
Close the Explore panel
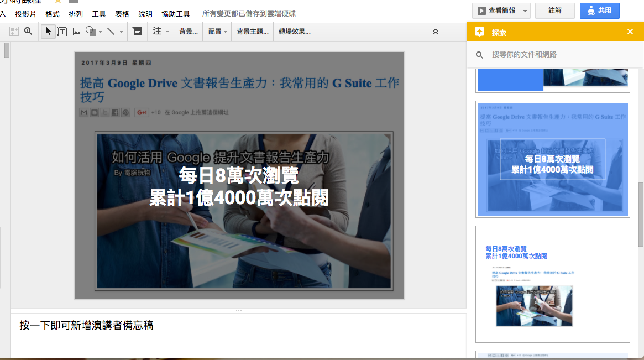tap(630, 32)
